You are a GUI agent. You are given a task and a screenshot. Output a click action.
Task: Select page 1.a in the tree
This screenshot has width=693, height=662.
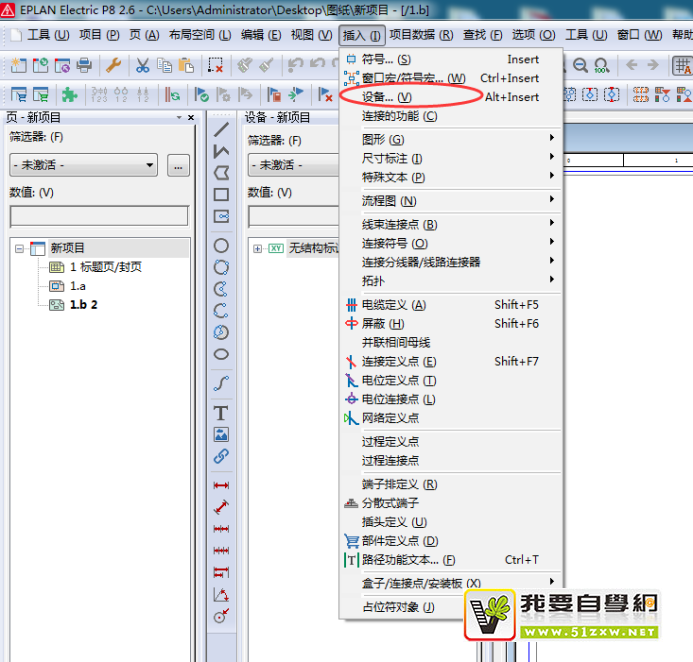coord(77,286)
